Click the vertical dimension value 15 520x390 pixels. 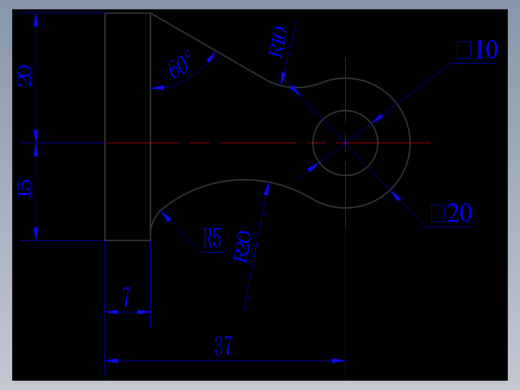[25, 189]
